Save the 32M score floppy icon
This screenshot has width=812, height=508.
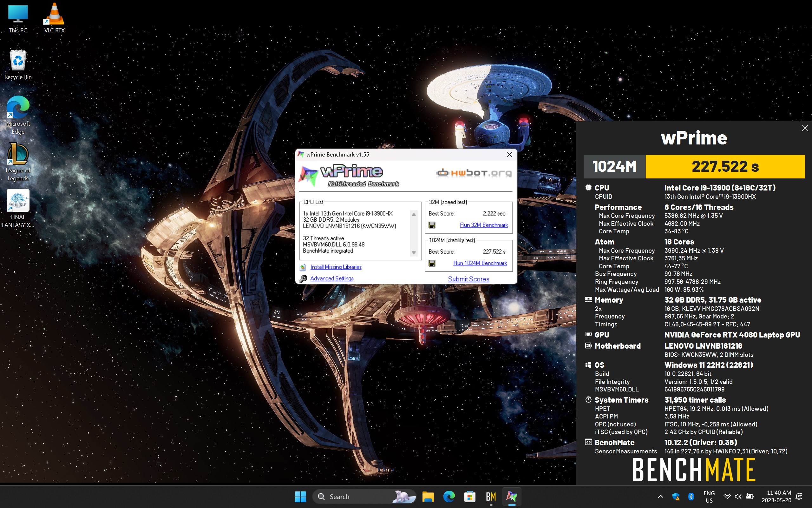pos(432,225)
